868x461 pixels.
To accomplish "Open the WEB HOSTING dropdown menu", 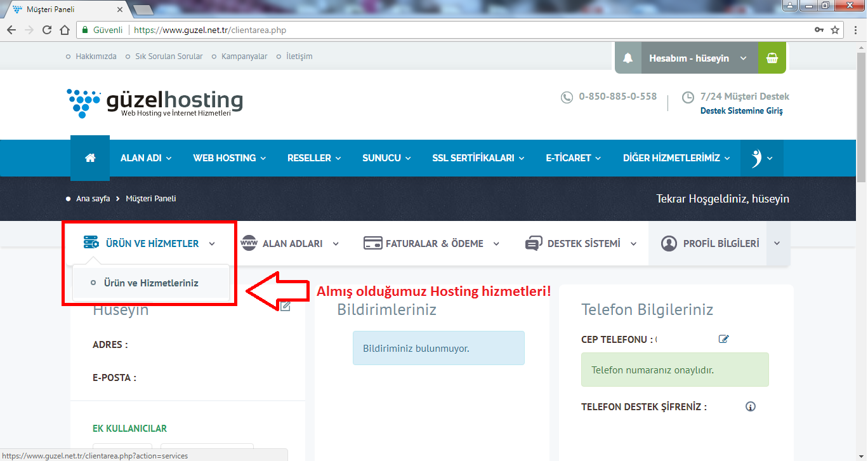I will pyautogui.click(x=230, y=158).
